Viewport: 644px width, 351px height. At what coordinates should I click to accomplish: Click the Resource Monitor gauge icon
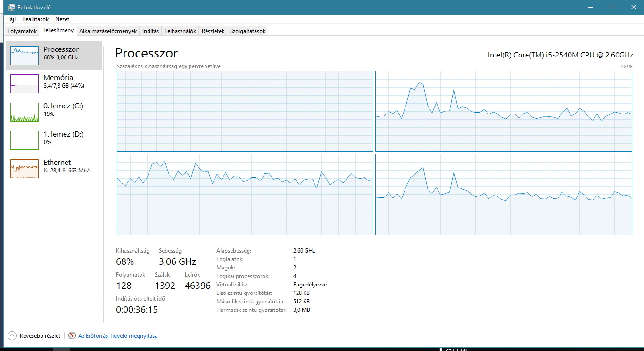pos(72,336)
